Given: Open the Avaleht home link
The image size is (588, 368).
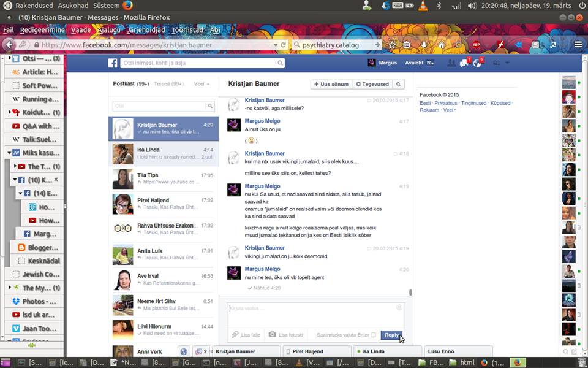Looking at the screenshot, I should [414, 63].
